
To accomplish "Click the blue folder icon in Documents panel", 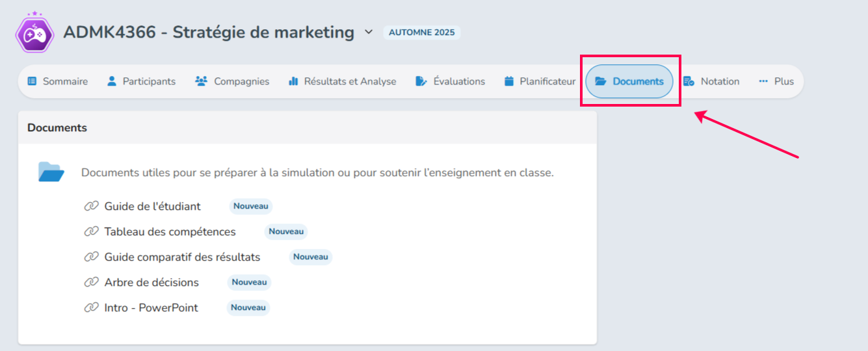I will (x=51, y=172).
